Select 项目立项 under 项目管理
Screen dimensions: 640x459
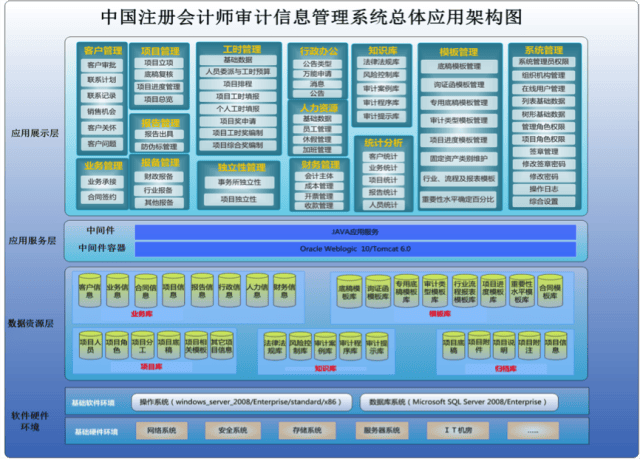click(159, 63)
